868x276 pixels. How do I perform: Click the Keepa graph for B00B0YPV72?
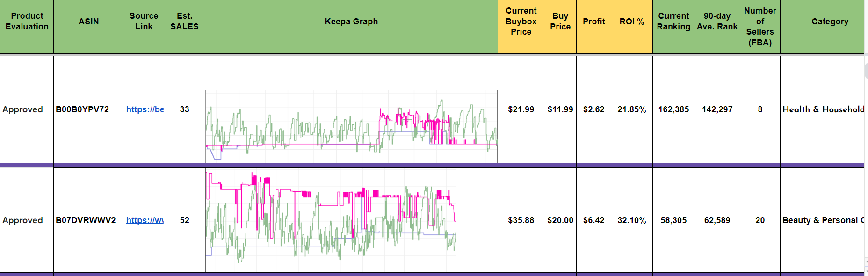(x=351, y=126)
